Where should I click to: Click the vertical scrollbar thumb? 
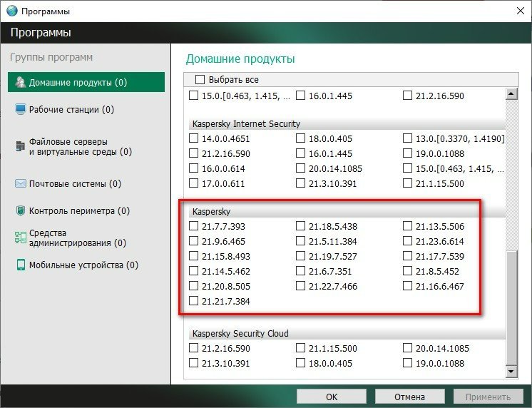tap(511, 307)
